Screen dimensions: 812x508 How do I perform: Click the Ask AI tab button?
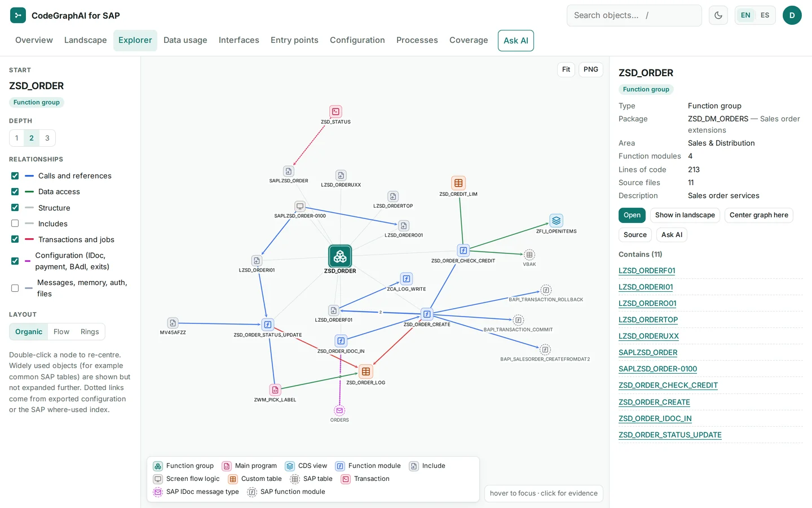516,41
